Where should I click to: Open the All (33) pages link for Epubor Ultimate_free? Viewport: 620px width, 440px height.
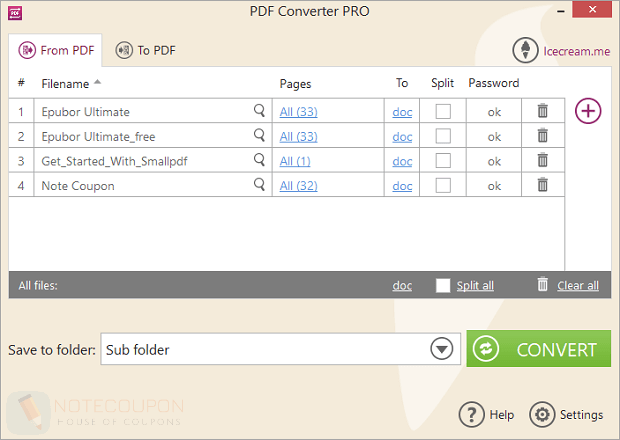299,137
